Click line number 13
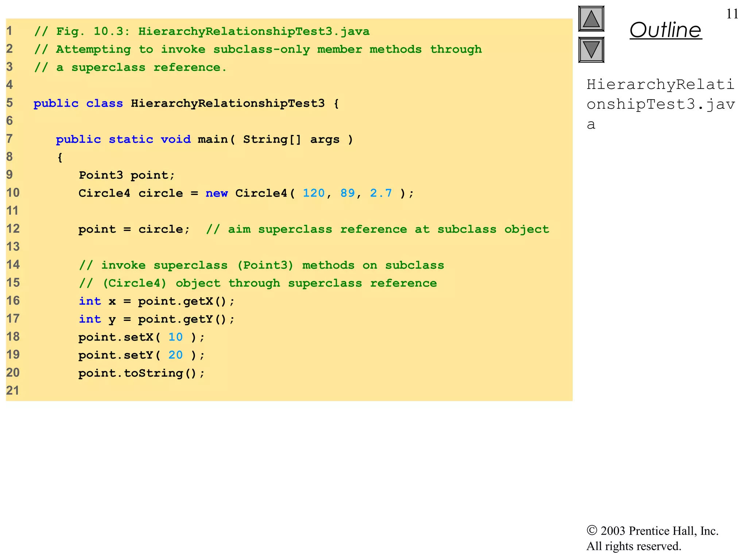Screen dimensions: 747x560 13,247
